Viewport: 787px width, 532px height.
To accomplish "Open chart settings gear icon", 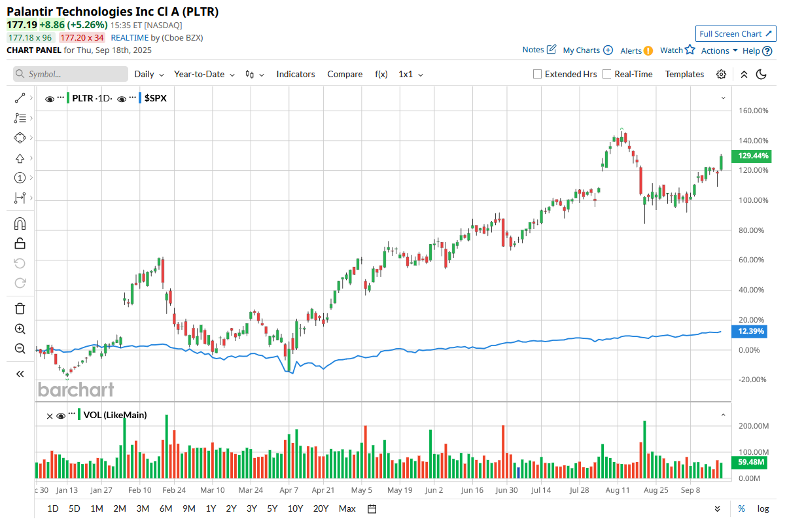I will click(721, 75).
